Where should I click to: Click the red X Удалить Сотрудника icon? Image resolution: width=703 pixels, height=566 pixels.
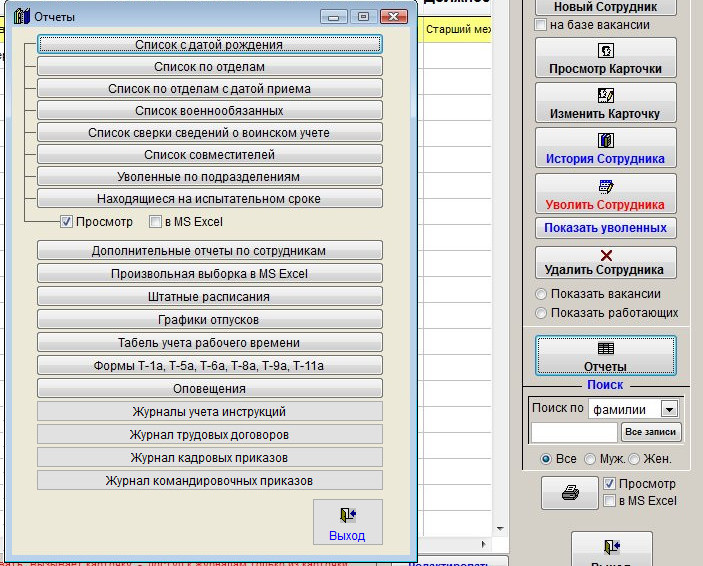tap(606, 255)
